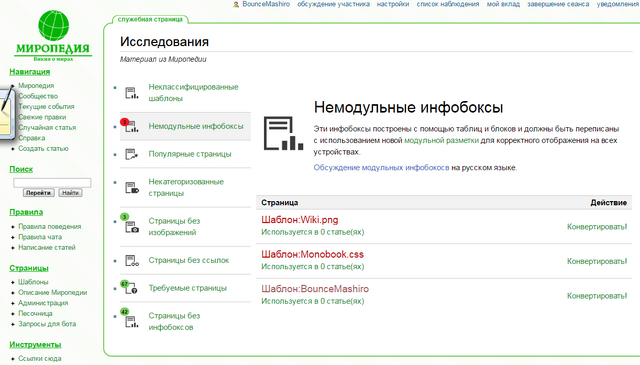Screen dimensions: 640x365
Task: Open 'Требуемые страницы' section
Action: point(187,288)
